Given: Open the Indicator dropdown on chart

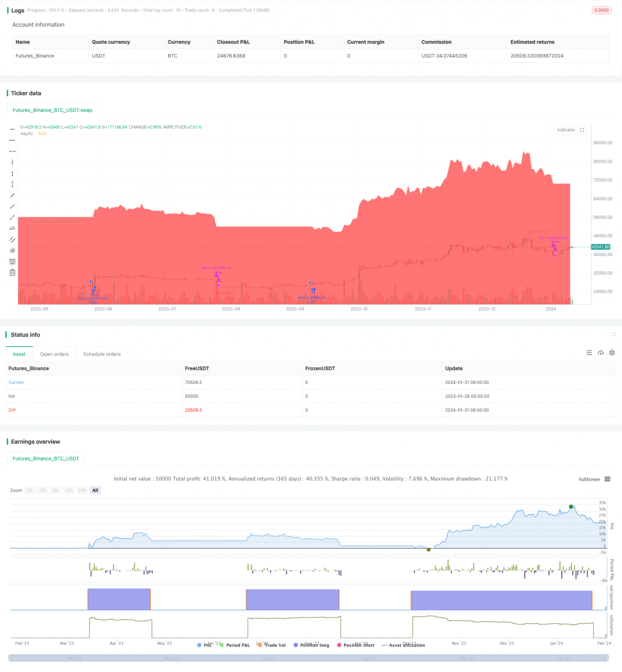Looking at the screenshot, I should 566,130.
